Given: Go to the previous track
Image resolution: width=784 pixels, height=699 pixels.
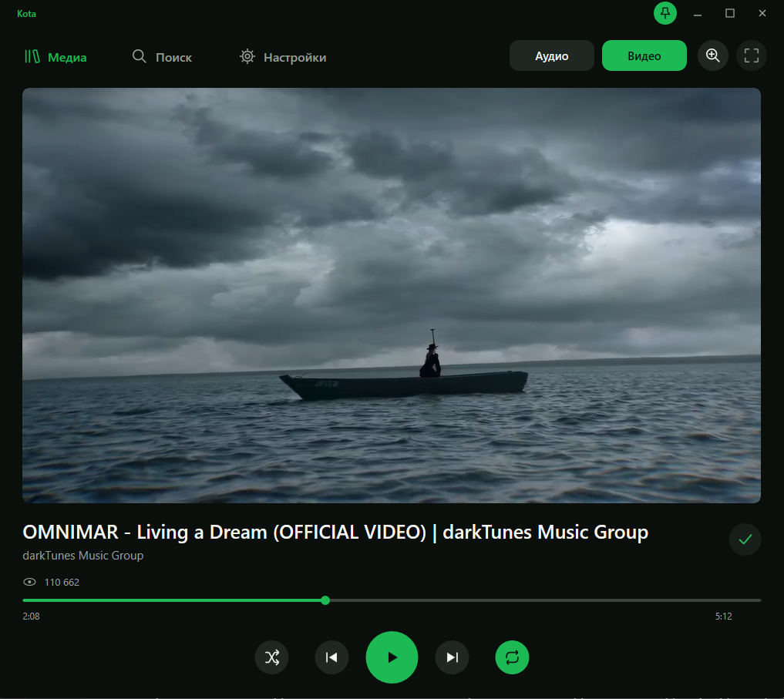Looking at the screenshot, I should (331, 657).
